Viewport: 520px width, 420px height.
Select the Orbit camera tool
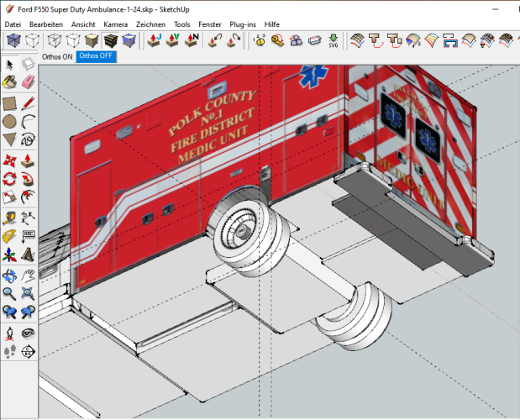(x=9, y=276)
